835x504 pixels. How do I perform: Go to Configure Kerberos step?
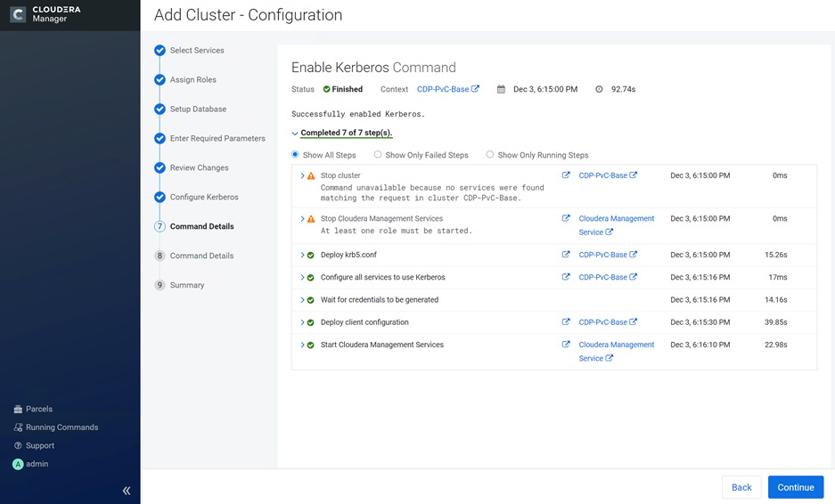click(x=204, y=197)
